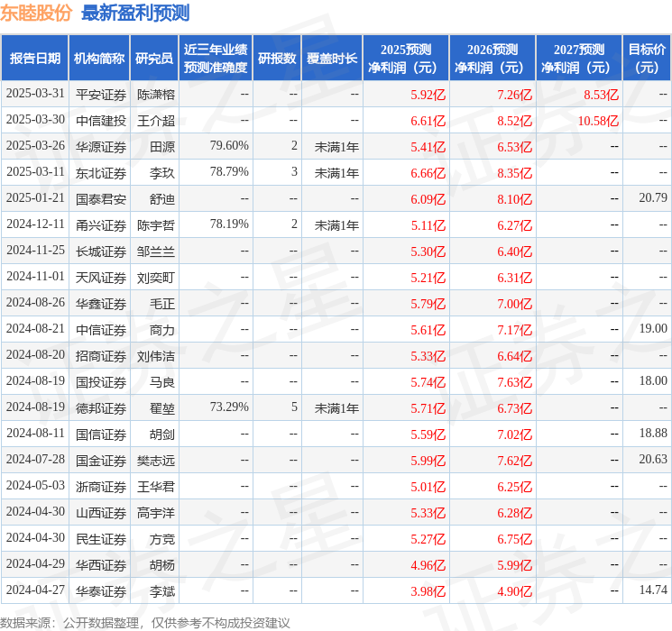Click the 近三年业绩预测准确度 column header
672x631 pixels.
216,59
